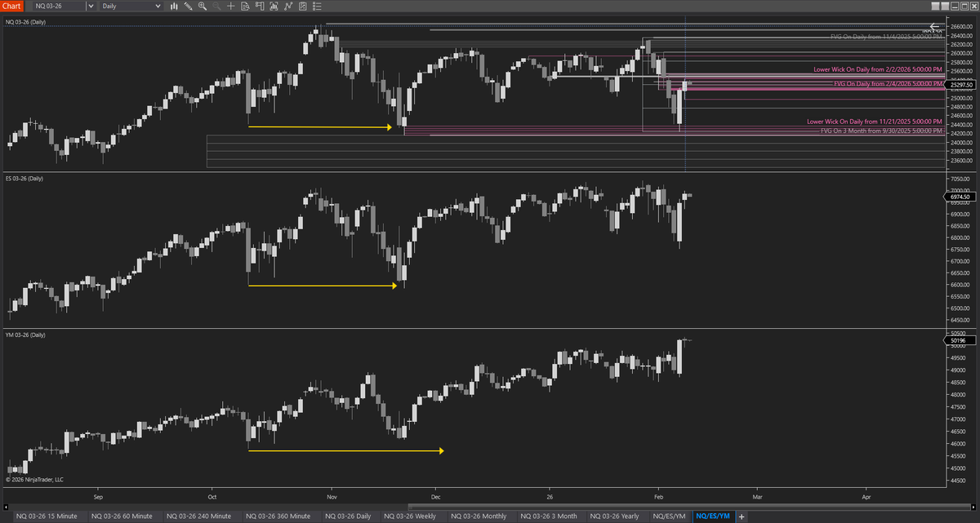Add a new tab with plus button
The height and width of the screenshot is (523, 980).
pyautogui.click(x=742, y=516)
